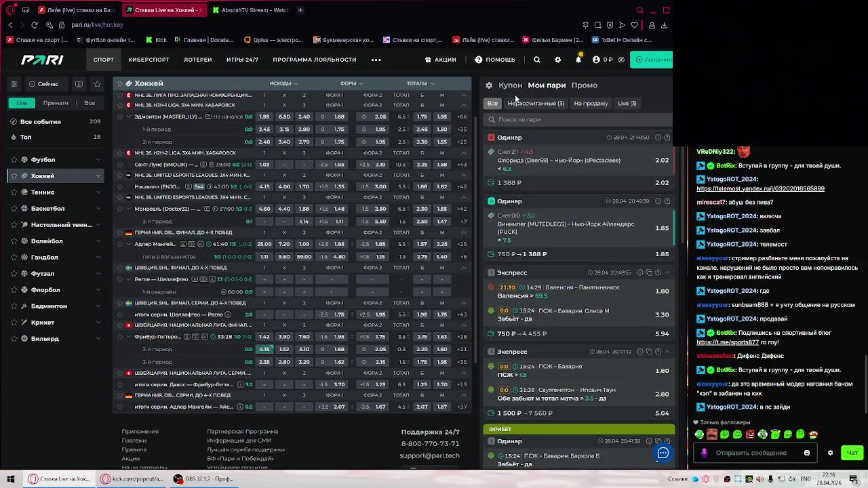
Task: Open Windows Start menu
Action: (x=11, y=479)
